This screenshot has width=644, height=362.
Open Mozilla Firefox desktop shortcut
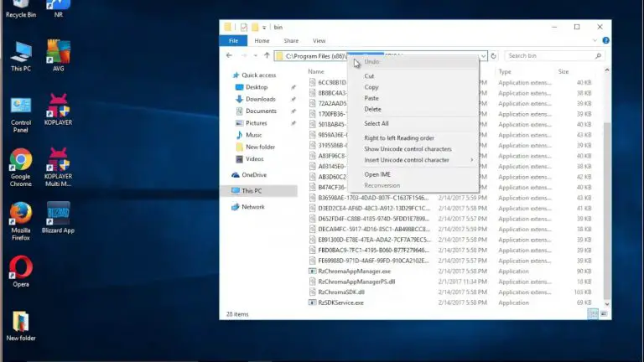(20, 221)
